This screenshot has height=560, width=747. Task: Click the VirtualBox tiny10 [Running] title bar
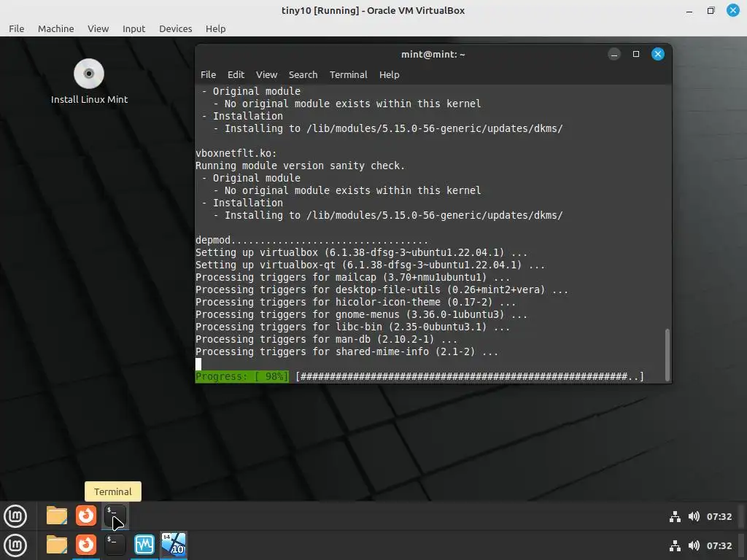[x=373, y=10]
